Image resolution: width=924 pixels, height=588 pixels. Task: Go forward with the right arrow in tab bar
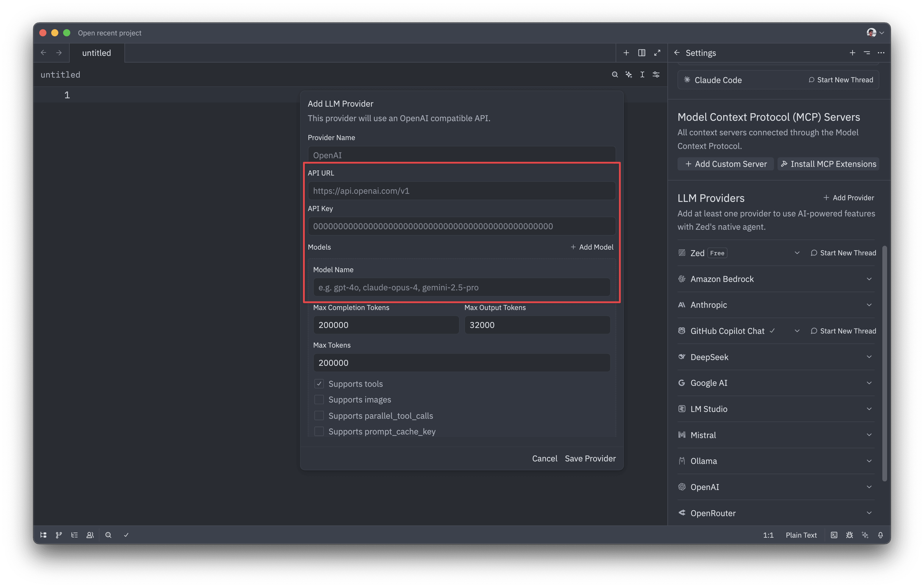pos(59,53)
